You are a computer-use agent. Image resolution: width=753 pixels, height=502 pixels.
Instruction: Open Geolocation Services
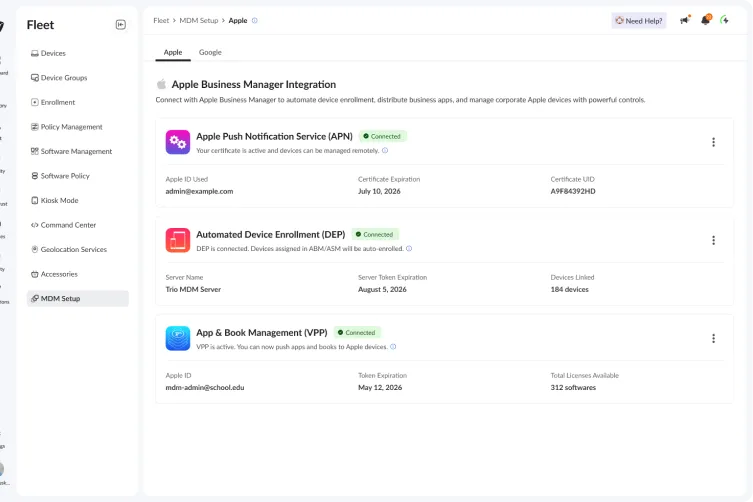[69, 249]
